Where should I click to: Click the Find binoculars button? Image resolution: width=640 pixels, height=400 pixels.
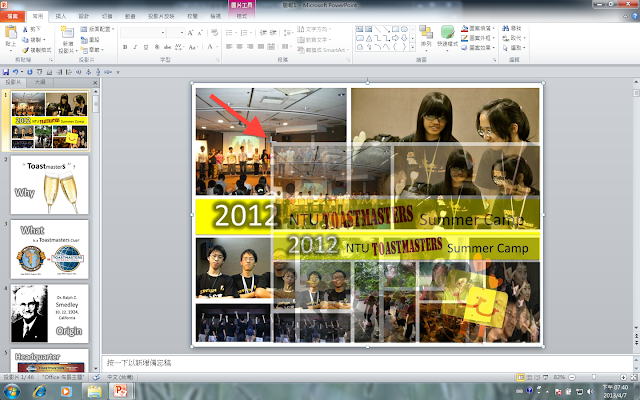[x=512, y=28]
